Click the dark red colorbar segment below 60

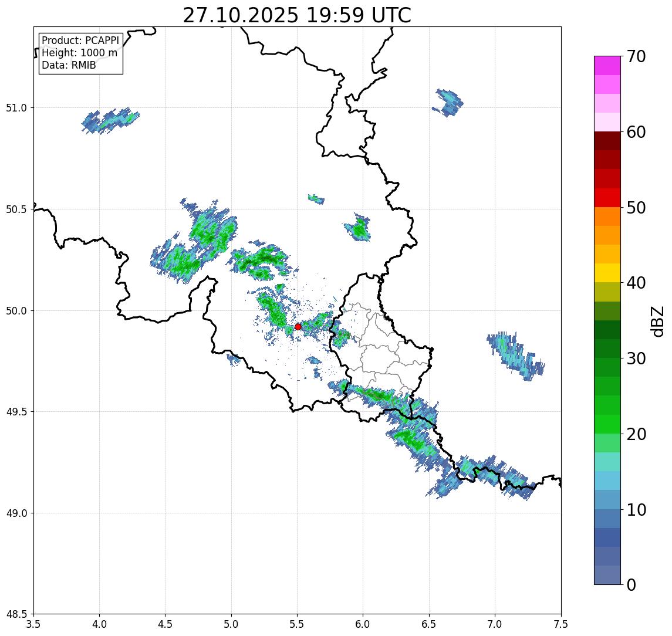tap(607, 141)
